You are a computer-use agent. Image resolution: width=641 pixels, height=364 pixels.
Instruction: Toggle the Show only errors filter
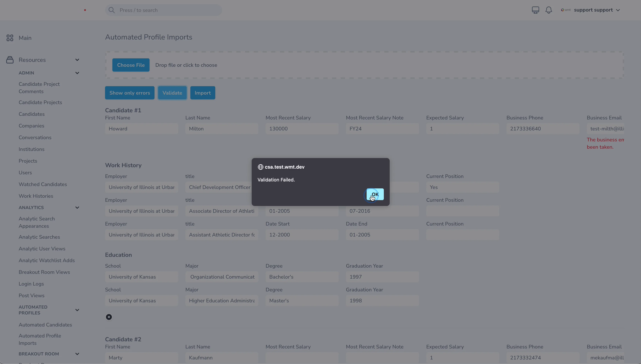(130, 93)
